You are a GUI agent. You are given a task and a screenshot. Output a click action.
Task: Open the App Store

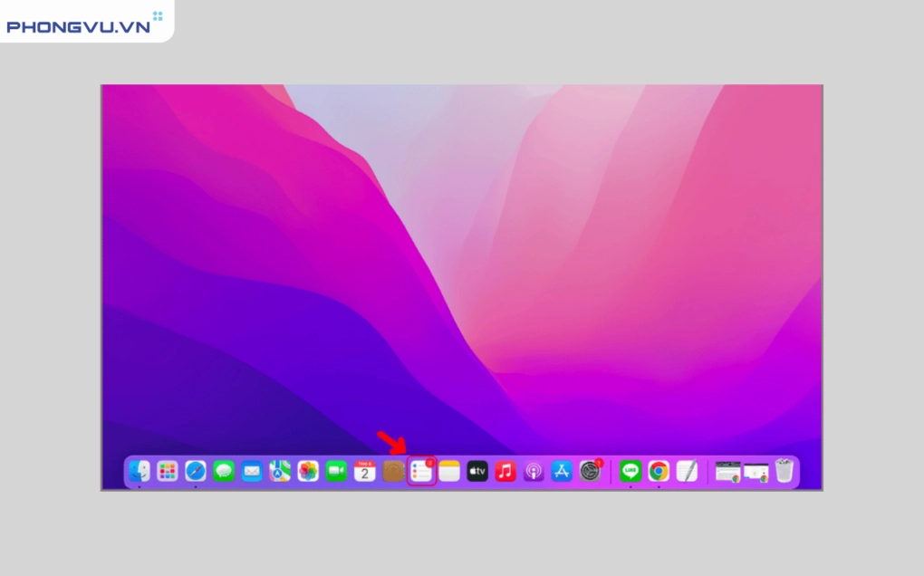(562, 471)
